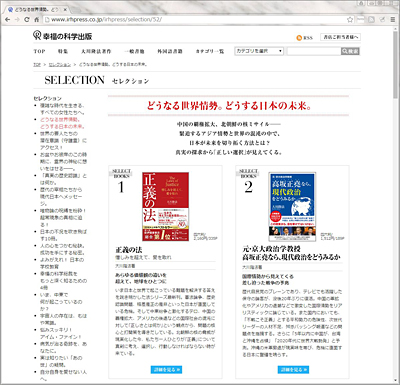400x385 pixels.
Task: Open sidebar link すべての女性たちへ
Action: click(x=62, y=109)
